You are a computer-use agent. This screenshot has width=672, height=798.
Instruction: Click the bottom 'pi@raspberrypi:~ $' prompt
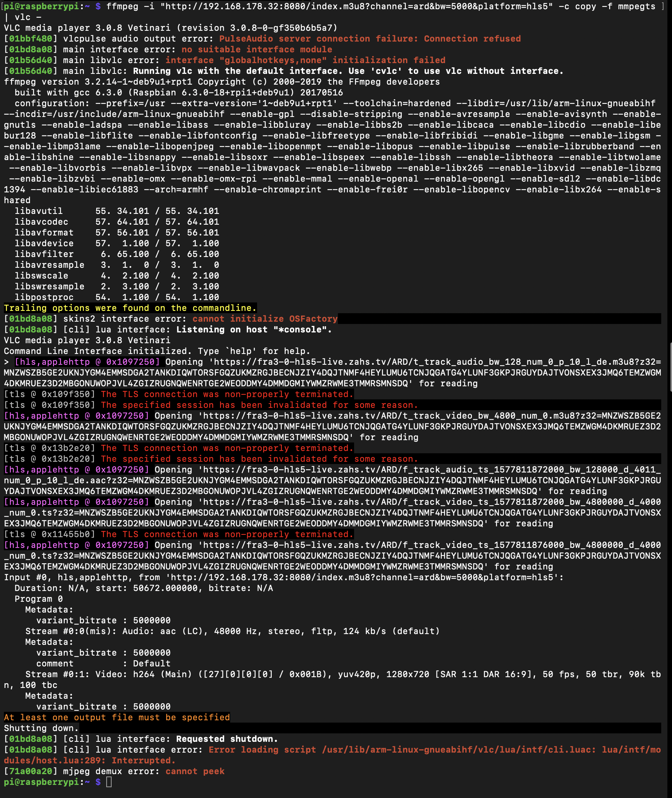tap(52, 782)
